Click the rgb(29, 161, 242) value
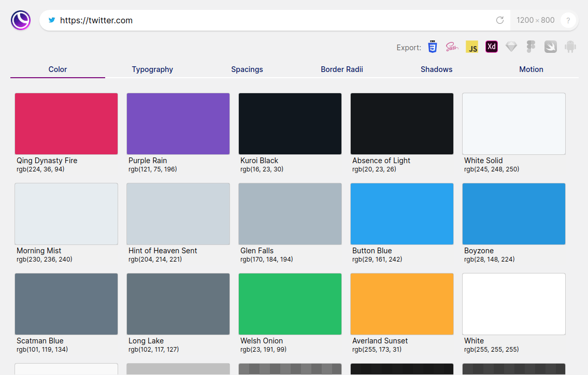 (x=377, y=259)
